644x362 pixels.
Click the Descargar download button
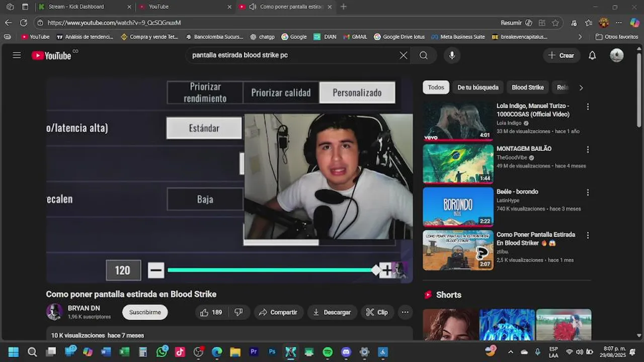[332, 312]
